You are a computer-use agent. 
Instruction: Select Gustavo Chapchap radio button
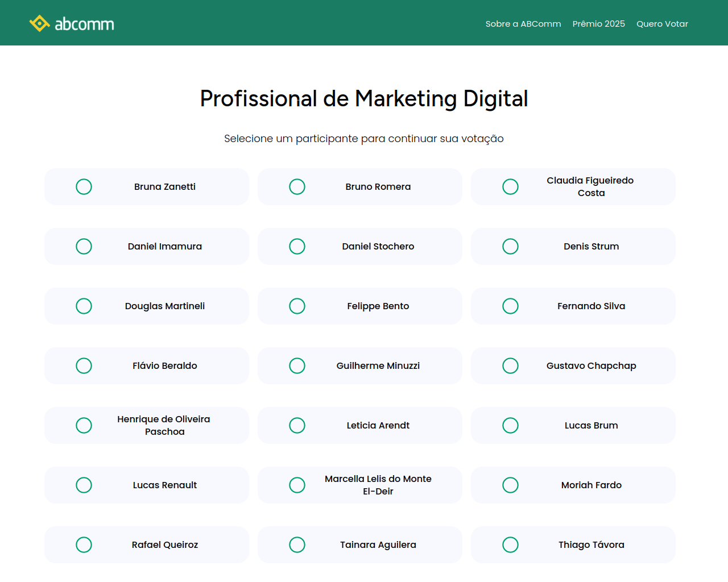510,365
